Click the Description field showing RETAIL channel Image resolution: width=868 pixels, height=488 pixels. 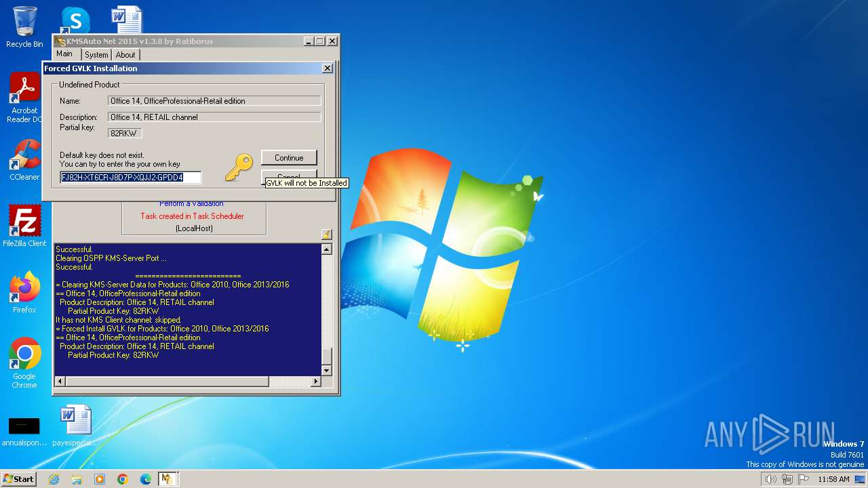pyautogui.click(x=214, y=117)
